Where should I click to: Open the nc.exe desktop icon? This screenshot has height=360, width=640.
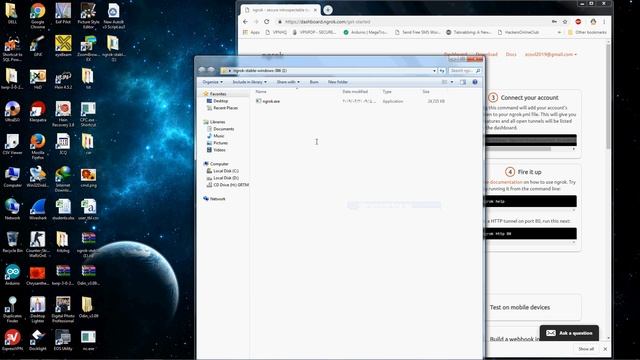(x=88, y=340)
